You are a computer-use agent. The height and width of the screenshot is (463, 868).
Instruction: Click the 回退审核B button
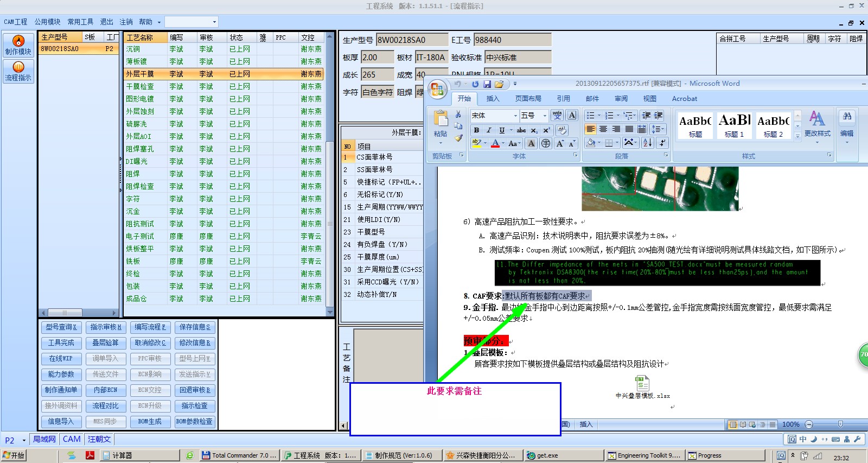[x=195, y=390]
